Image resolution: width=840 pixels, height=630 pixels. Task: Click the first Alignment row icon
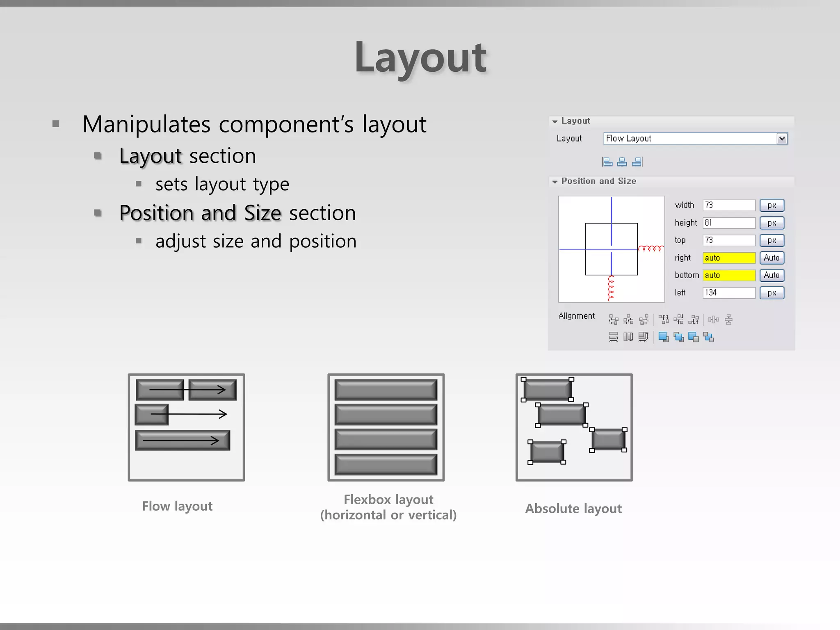(x=614, y=320)
